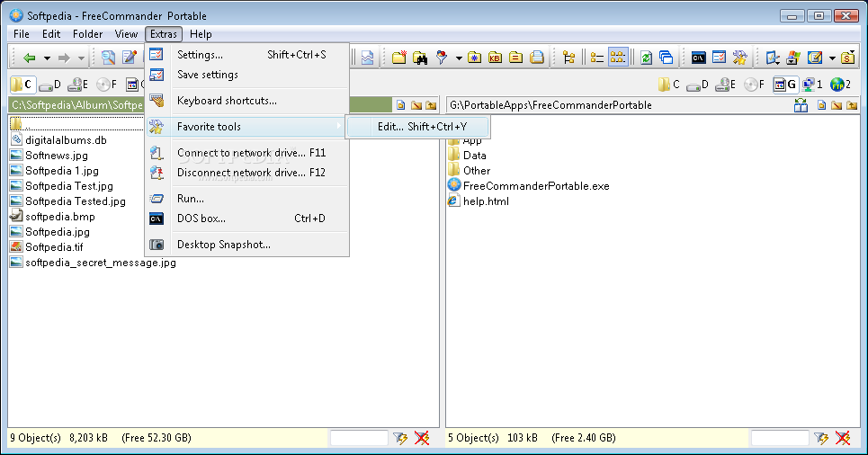Click the yellow S folder toolbar icon
868x455 pixels.
tap(847, 57)
